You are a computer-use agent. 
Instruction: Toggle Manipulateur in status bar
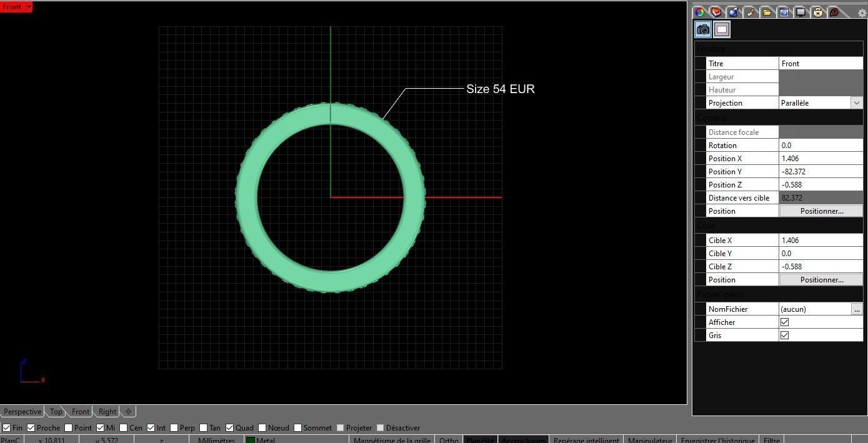[650, 440]
